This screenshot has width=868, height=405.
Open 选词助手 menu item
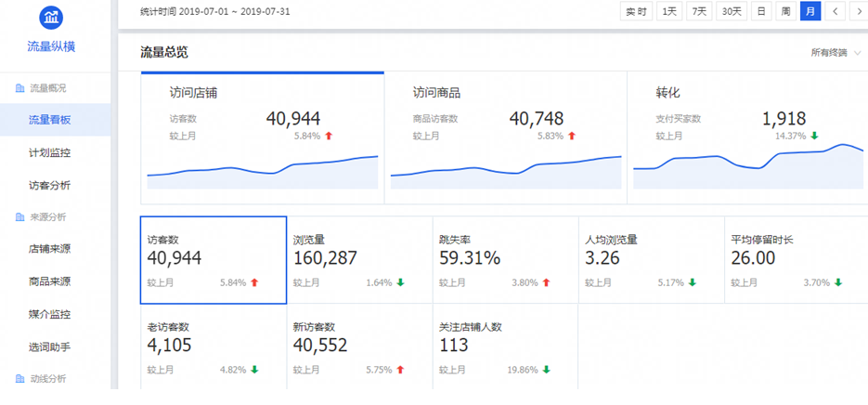pyautogui.click(x=50, y=346)
